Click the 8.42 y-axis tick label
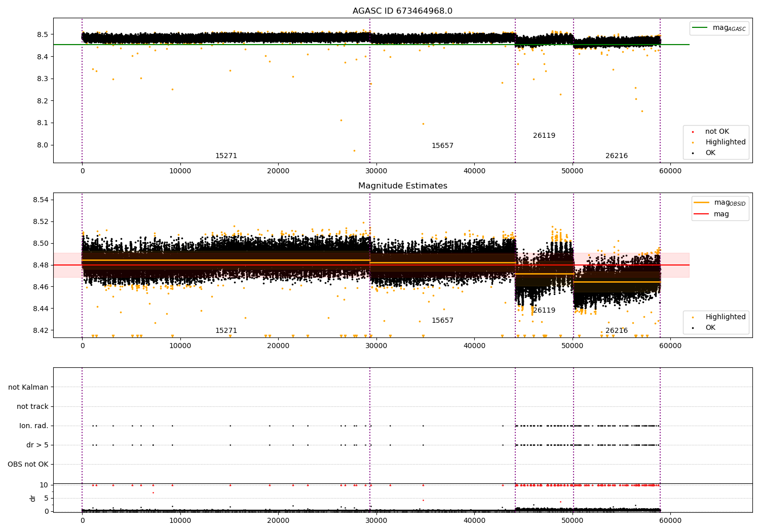The width and height of the screenshot is (760, 532). point(40,330)
